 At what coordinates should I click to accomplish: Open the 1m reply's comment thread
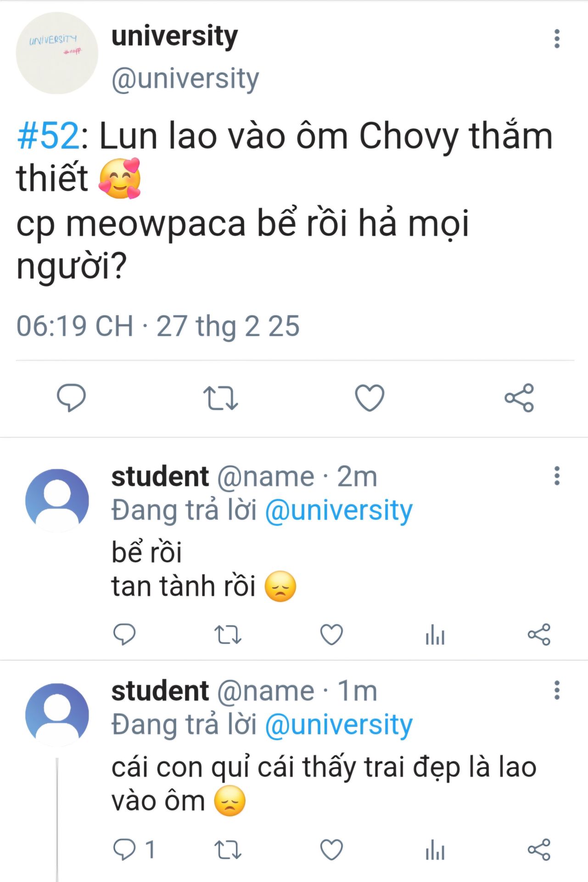click(125, 849)
